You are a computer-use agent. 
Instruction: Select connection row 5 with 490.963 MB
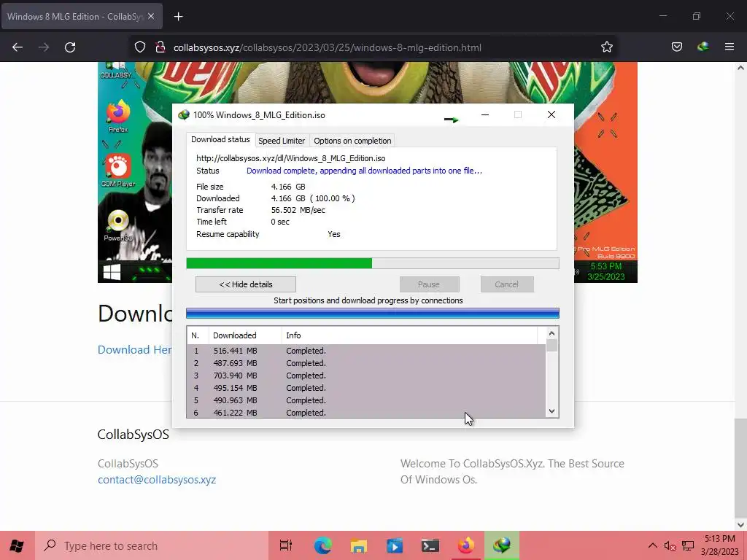click(x=366, y=400)
